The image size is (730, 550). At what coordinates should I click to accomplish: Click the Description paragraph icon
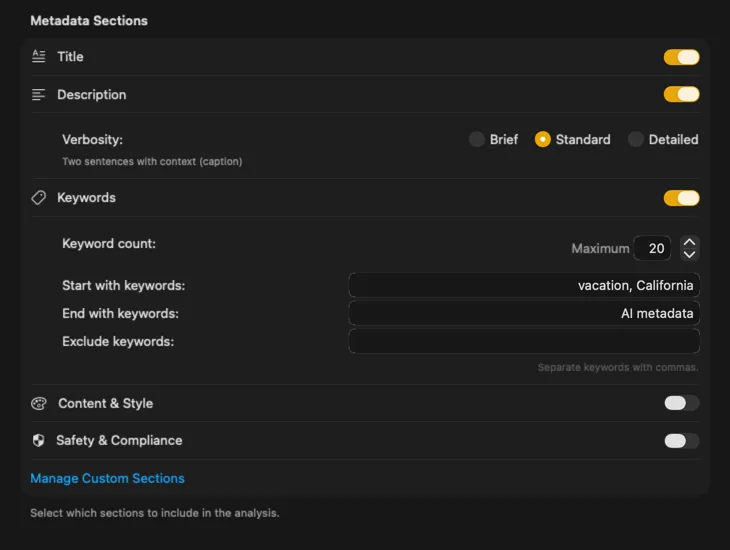pyautogui.click(x=39, y=95)
